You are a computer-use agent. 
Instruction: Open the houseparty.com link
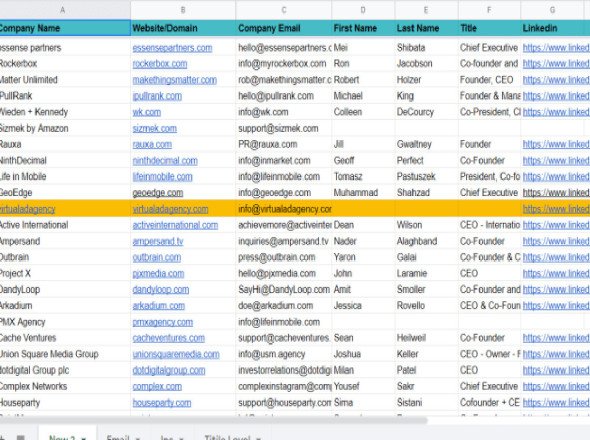[x=161, y=403]
